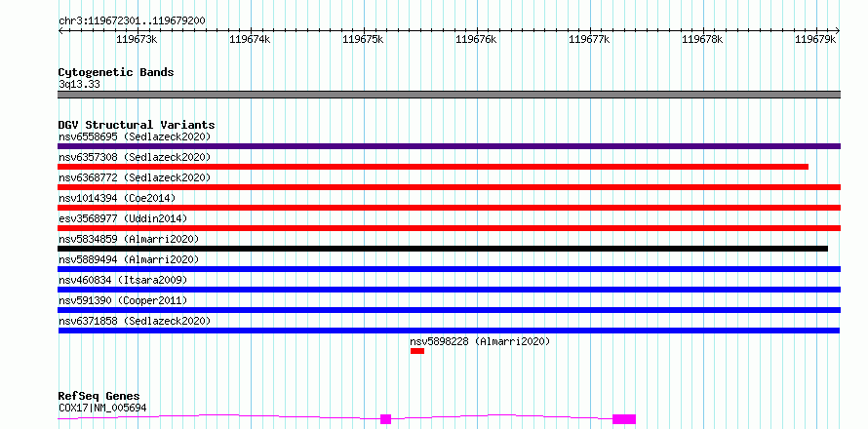Click the purple nsv6558695 variant bar

(x=449, y=146)
